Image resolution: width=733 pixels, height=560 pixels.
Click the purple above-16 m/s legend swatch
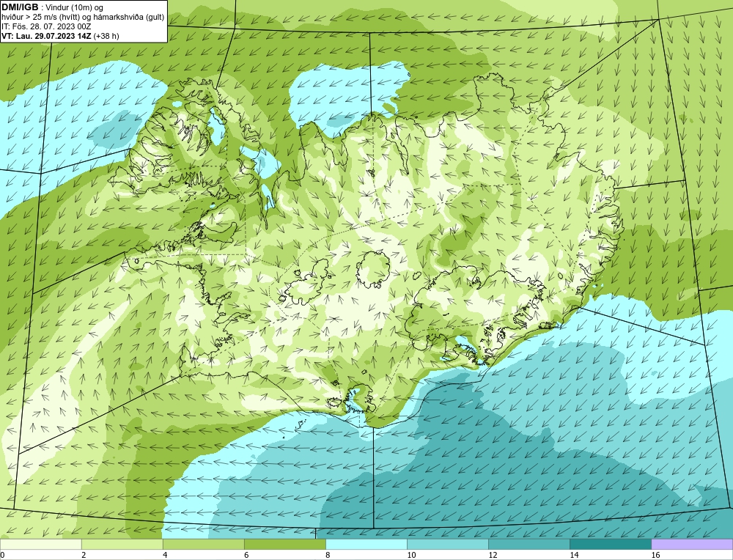coord(692,544)
